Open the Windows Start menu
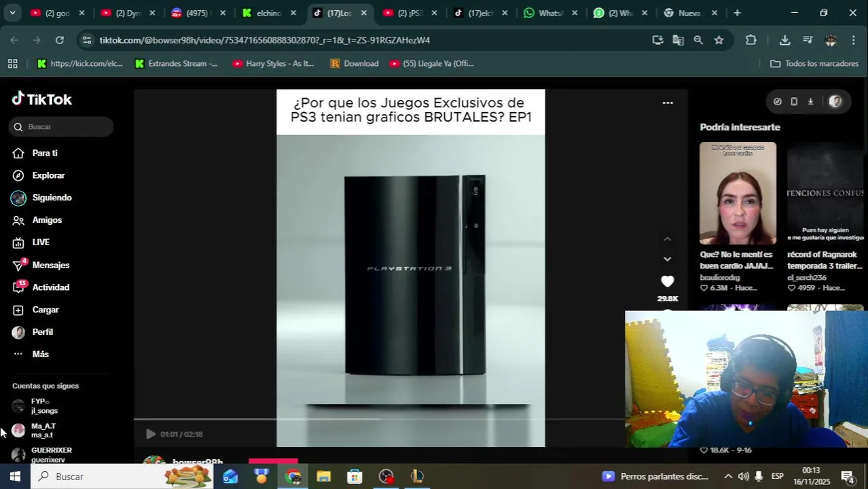The image size is (868, 489). click(x=15, y=477)
